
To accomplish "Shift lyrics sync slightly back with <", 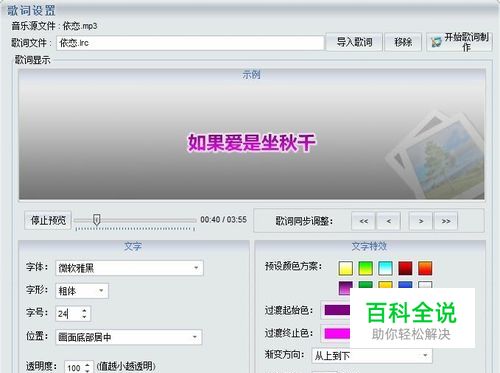I will (388, 221).
